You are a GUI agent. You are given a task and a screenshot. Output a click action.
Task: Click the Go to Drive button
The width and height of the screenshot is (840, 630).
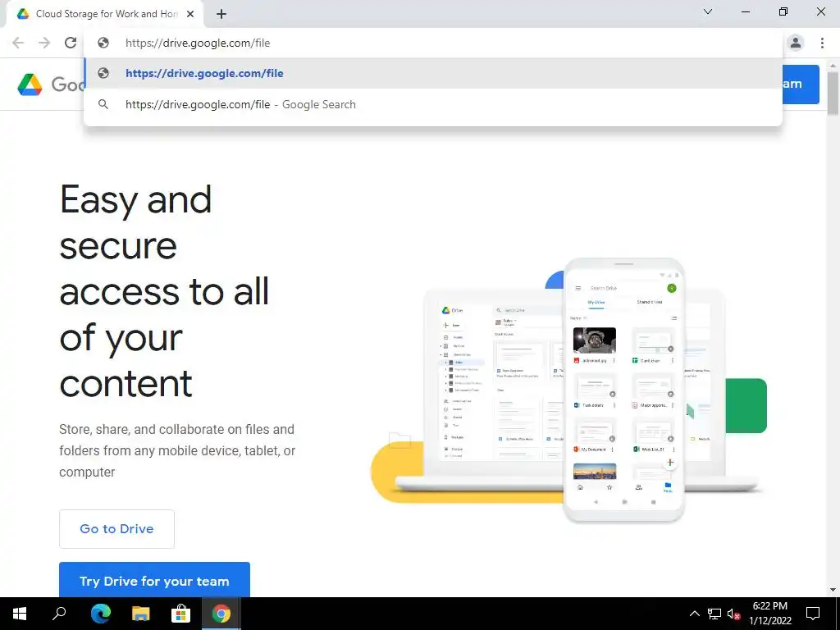coord(116,529)
